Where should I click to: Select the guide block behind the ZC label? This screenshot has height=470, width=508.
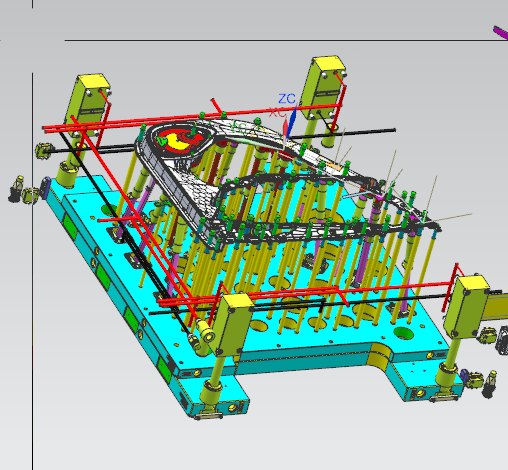pos(323,87)
